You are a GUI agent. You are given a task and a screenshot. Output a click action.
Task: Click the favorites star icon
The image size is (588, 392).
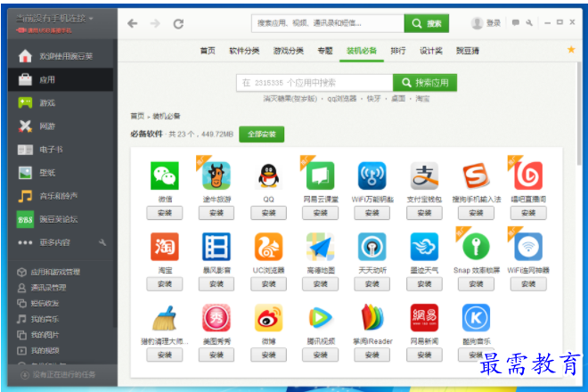(571, 50)
